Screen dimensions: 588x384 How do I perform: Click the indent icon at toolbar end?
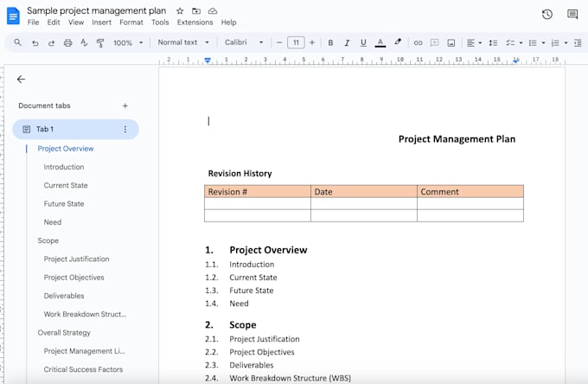578,42
